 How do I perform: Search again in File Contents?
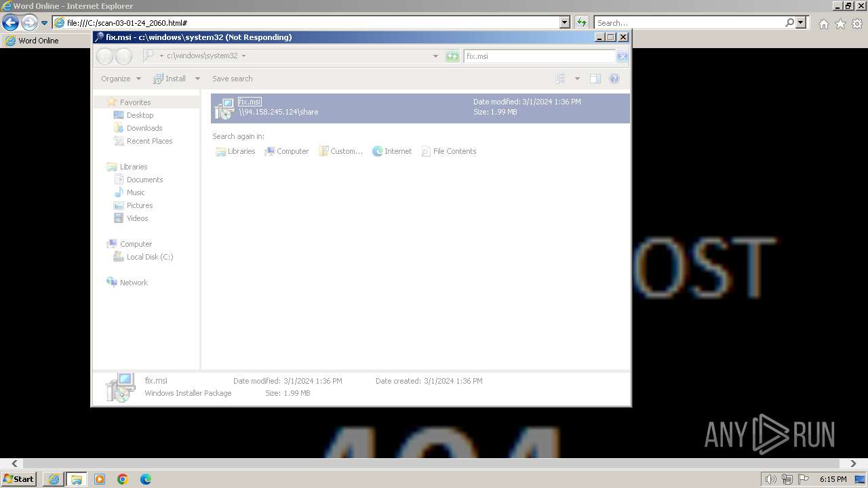point(449,151)
